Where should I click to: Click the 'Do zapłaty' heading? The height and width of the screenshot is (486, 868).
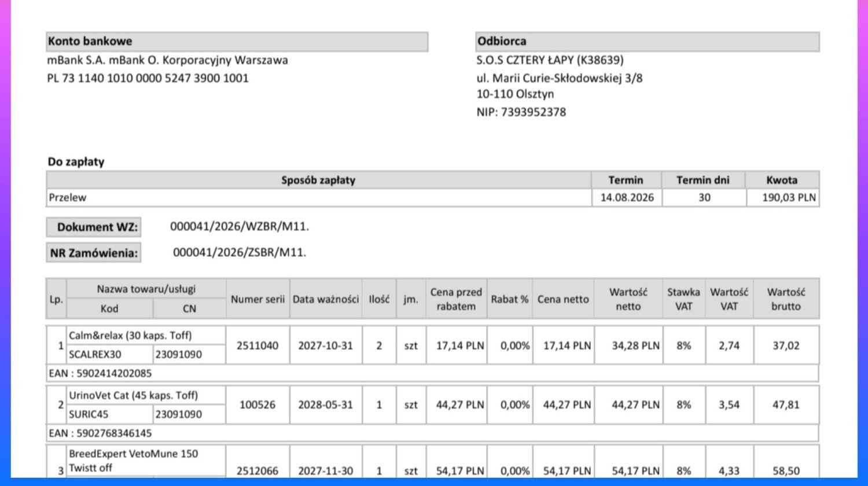(x=76, y=162)
